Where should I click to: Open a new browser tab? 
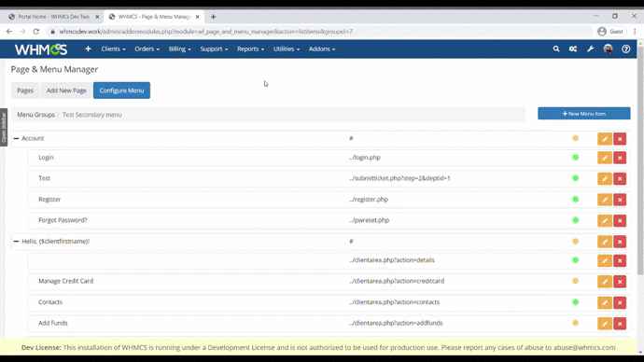tap(213, 17)
